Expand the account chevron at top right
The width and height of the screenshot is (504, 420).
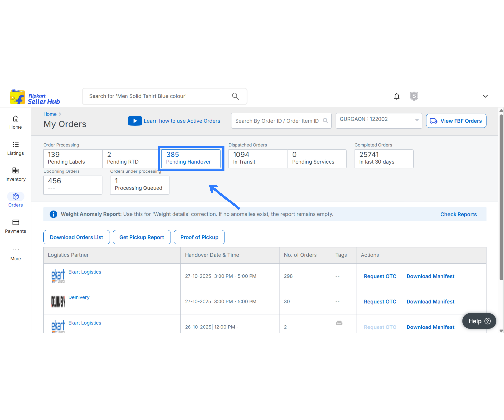pyautogui.click(x=485, y=96)
